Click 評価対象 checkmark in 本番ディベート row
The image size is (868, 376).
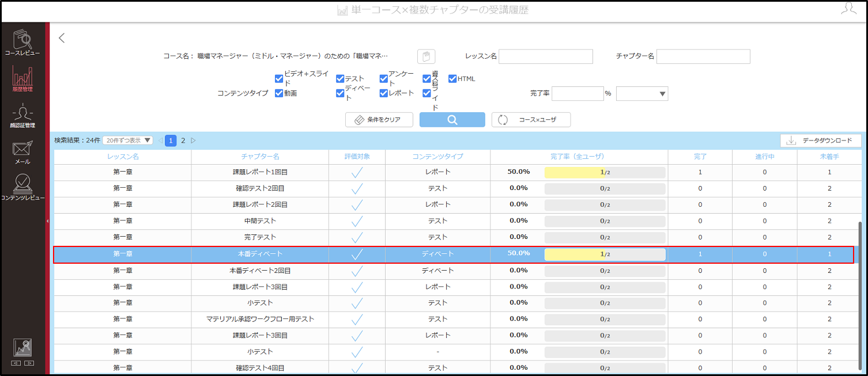[x=357, y=254]
